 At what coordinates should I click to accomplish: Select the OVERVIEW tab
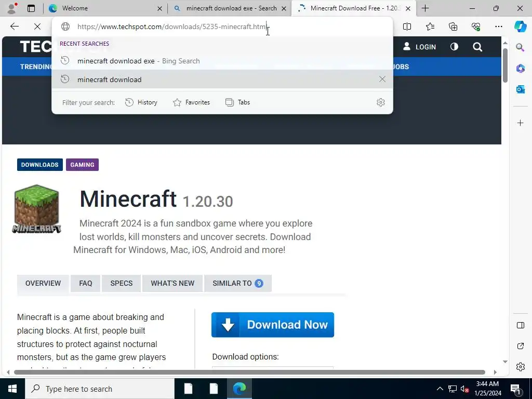pos(43,283)
